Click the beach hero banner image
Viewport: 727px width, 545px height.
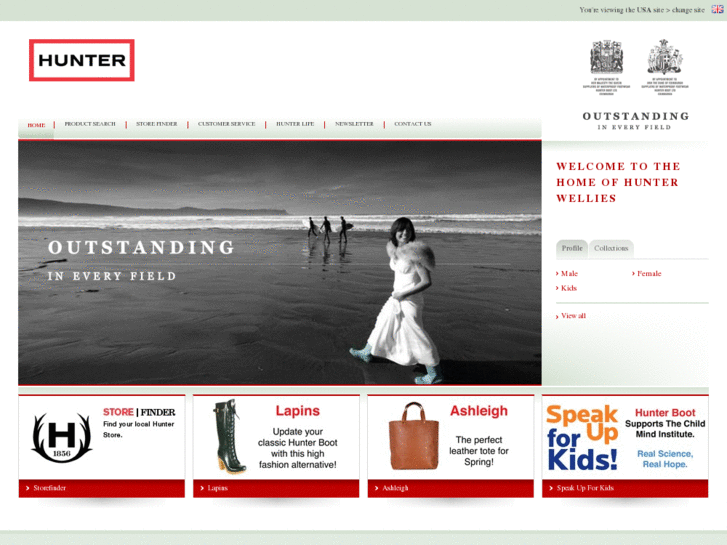[x=280, y=263]
